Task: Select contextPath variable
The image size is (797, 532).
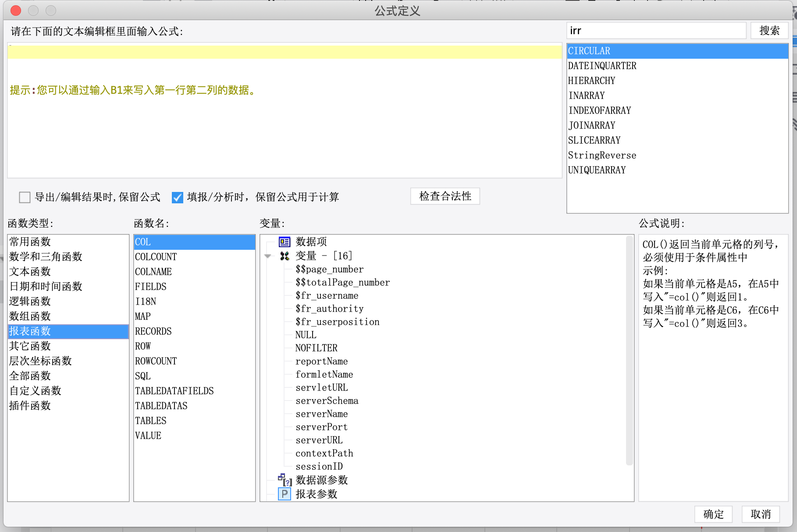Action: click(x=324, y=453)
